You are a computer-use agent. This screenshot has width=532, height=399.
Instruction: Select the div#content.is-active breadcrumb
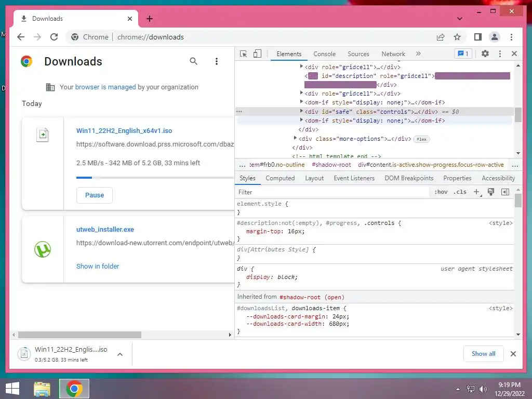(x=431, y=165)
